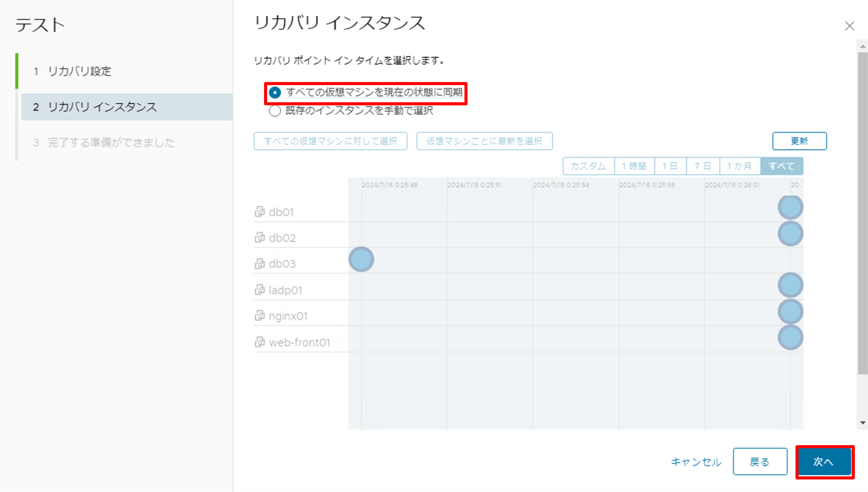868x492 pixels.
Task: Select db03's early recovery point marker
Action: 361,259
